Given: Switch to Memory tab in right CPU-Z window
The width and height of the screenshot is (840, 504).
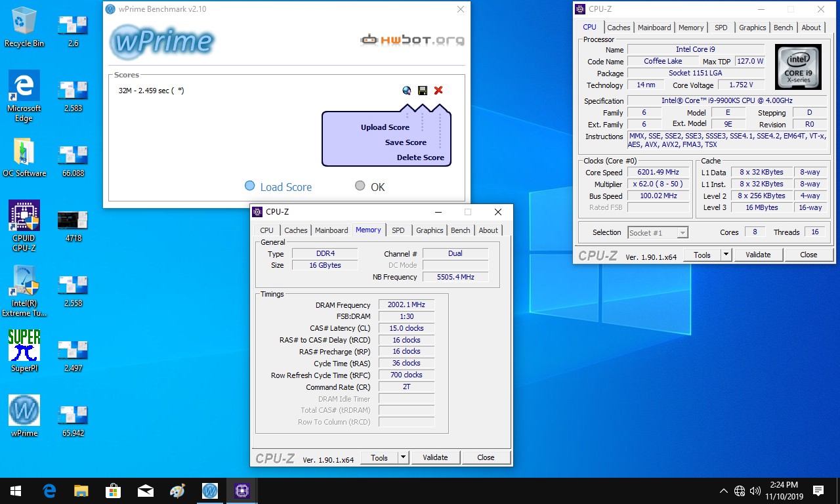Looking at the screenshot, I should click(x=691, y=28).
